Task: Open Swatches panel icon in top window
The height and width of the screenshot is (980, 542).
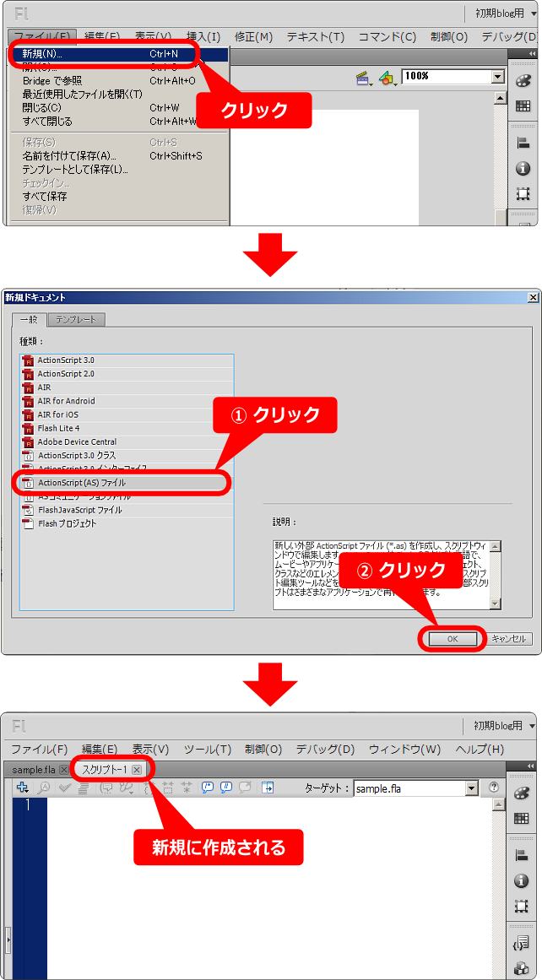Action: pos(523,106)
